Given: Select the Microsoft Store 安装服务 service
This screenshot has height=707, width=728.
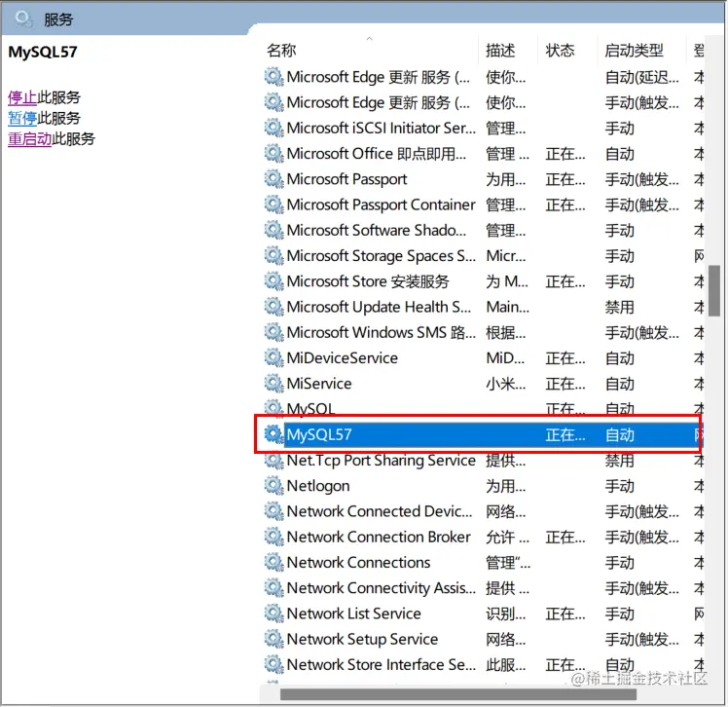Looking at the screenshot, I should pyautogui.click(x=368, y=281).
